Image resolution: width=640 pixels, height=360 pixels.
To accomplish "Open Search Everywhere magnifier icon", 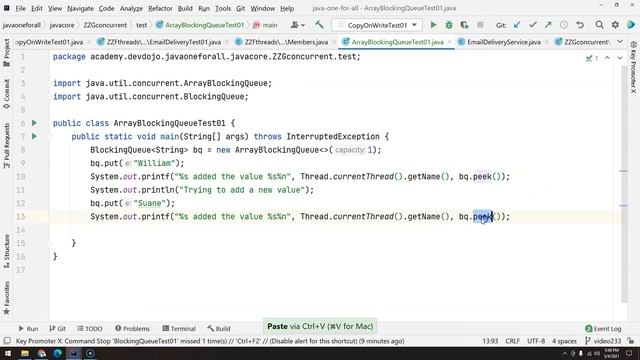I will click(x=599, y=25).
